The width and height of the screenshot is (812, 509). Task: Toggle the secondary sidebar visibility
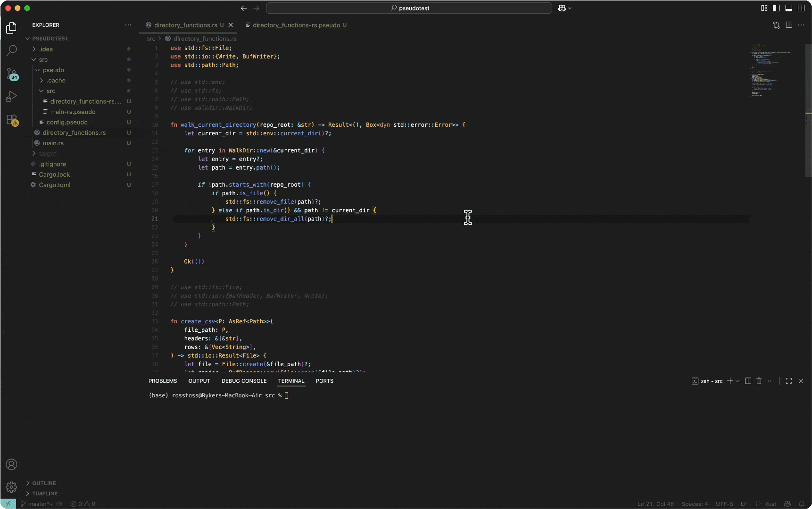pyautogui.click(x=801, y=8)
